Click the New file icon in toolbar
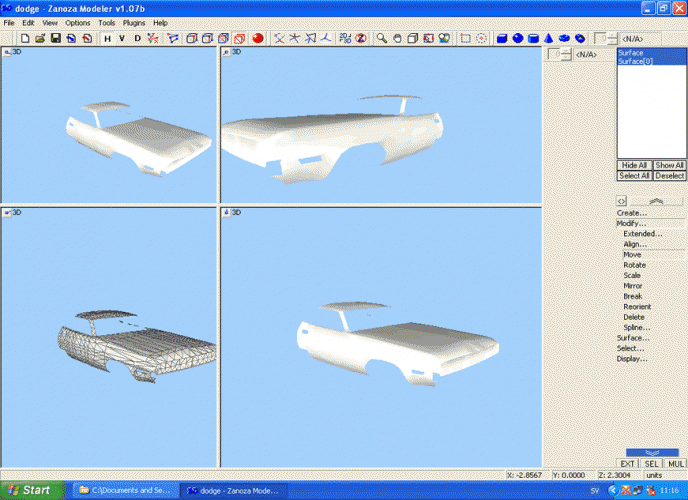 coord(24,38)
